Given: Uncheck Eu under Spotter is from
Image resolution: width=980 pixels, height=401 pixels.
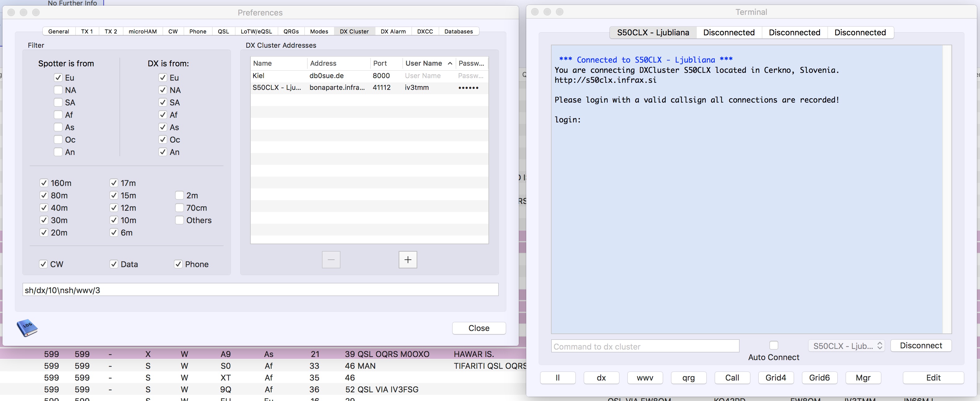Looking at the screenshot, I should (x=58, y=78).
